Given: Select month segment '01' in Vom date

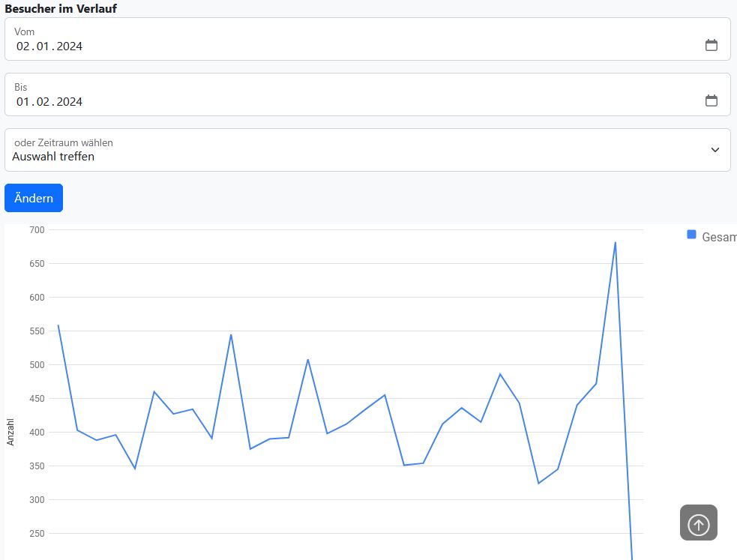Looking at the screenshot, I should pyautogui.click(x=43, y=46).
